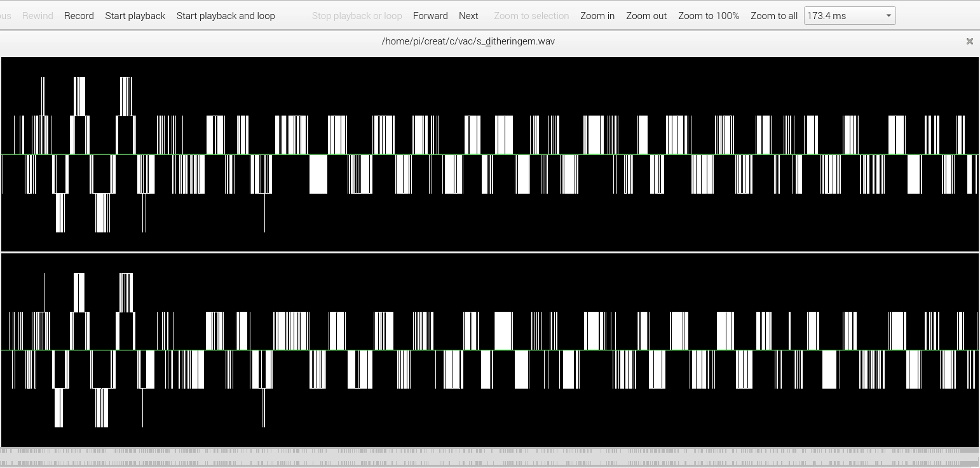This screenshot has height=468, width=980.
Task: Click Start playback and loop
Action: point(226,16)
